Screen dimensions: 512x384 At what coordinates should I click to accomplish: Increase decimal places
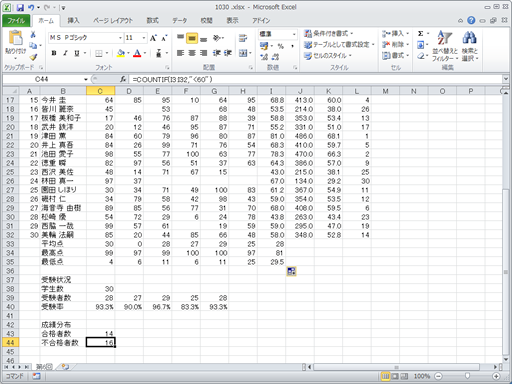(x=264, y=57)
